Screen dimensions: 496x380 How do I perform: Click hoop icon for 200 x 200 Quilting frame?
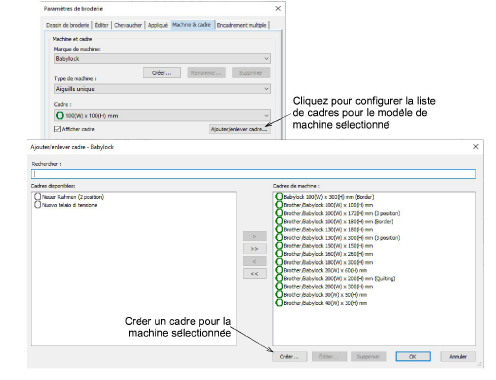(279, 278)
